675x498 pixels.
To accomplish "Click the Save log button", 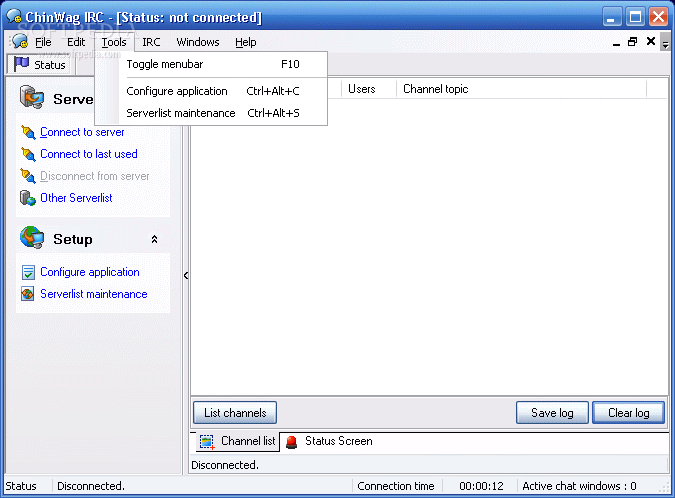I will click(x=552, y=413).
